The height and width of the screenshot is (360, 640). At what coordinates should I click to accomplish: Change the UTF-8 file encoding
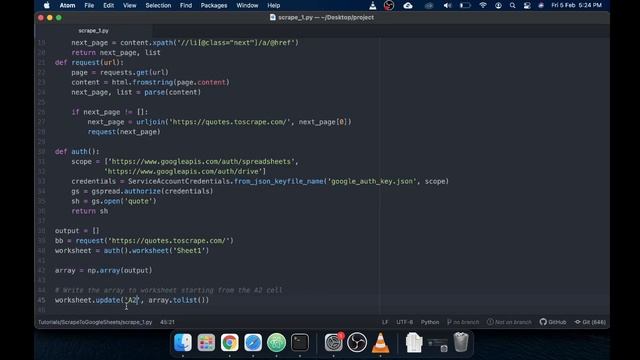(404, 322)
